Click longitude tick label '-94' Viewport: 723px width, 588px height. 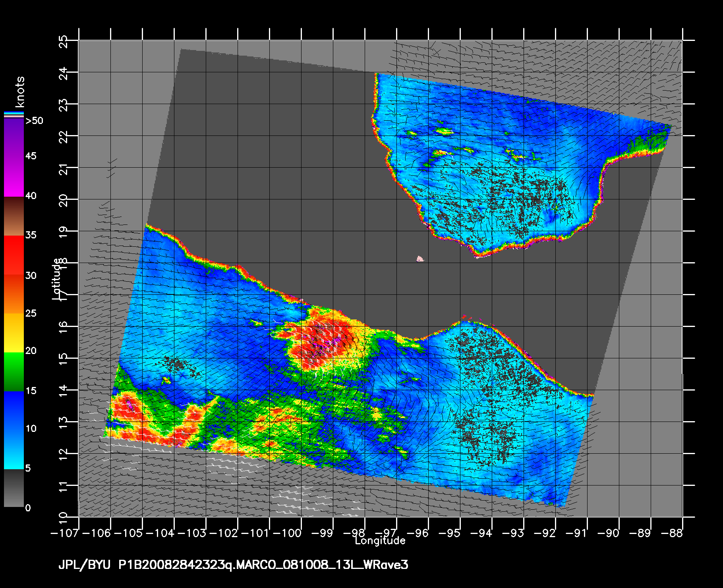click(x=481, y=533)
